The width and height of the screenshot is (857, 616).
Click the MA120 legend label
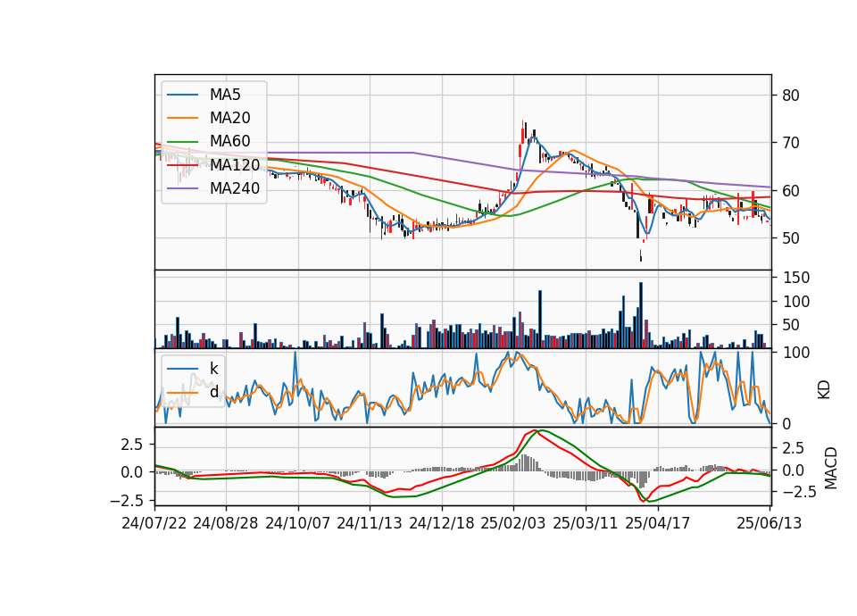(x=235, y=165)
